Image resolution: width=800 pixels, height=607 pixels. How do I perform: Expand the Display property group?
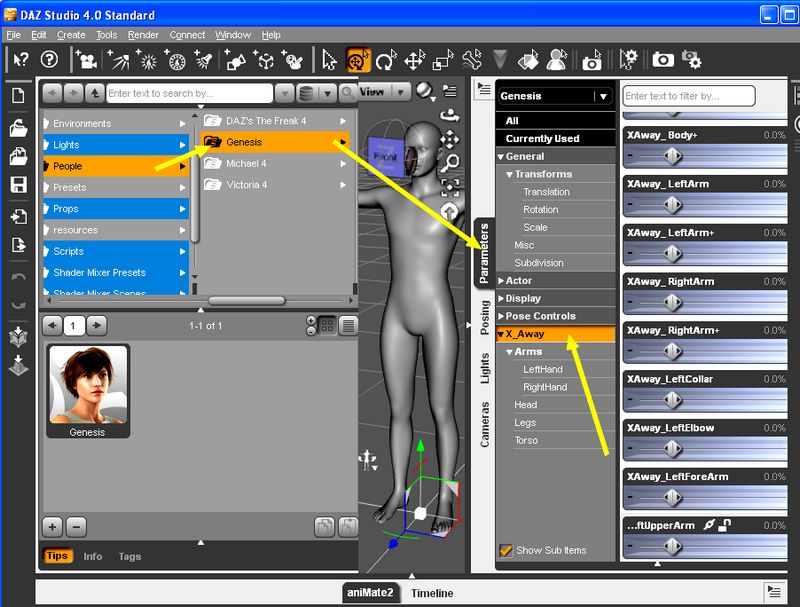pyautogui.click(x=501, y=299)
